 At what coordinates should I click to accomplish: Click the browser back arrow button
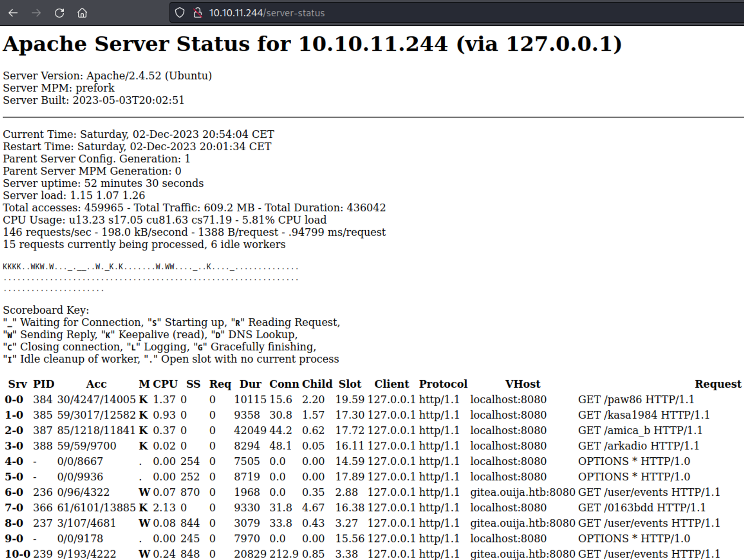click(13, 13)
